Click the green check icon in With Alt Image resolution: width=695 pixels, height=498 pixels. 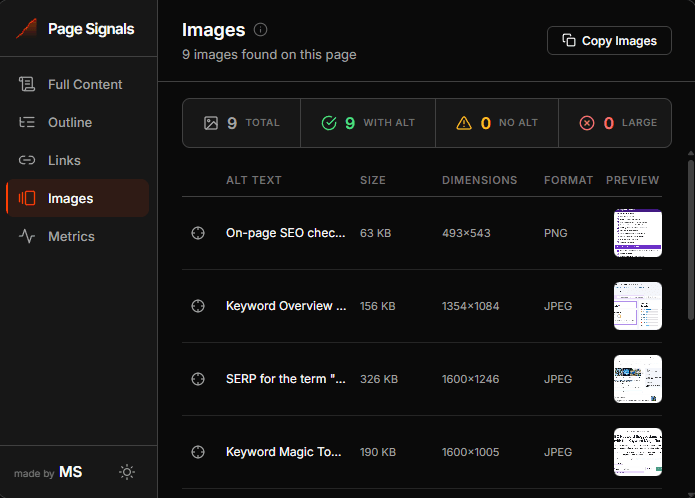click(x=329, y=123)
